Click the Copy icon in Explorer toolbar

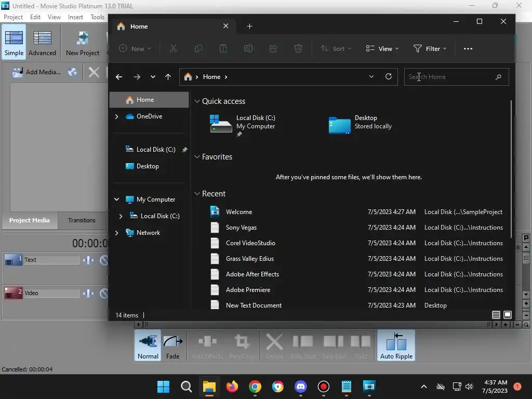[198, 48]
